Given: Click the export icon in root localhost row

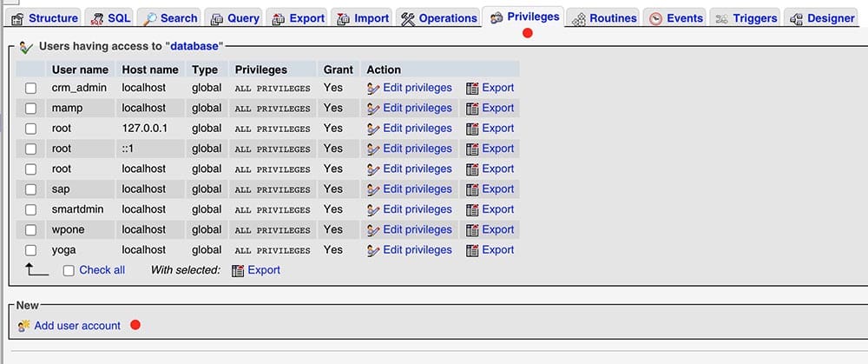Looking at the screenshot, I should (x=472, y=169).
